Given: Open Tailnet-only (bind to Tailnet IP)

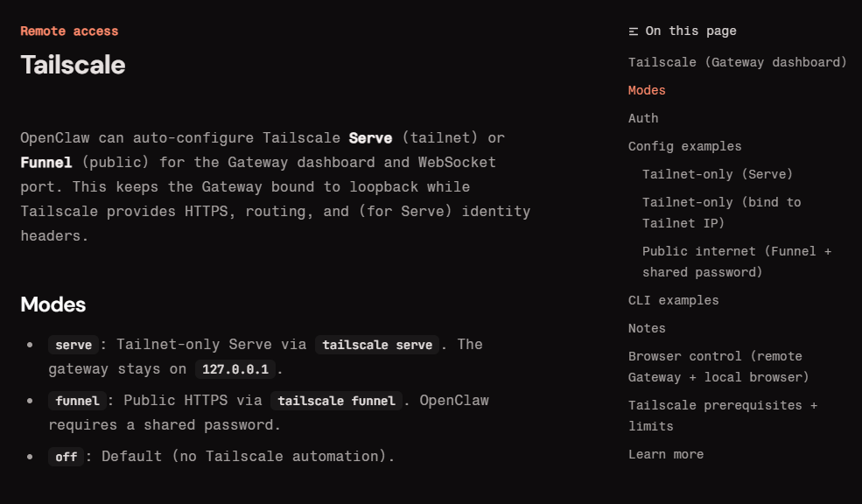Looking at the screenshot, I should 721,213.
